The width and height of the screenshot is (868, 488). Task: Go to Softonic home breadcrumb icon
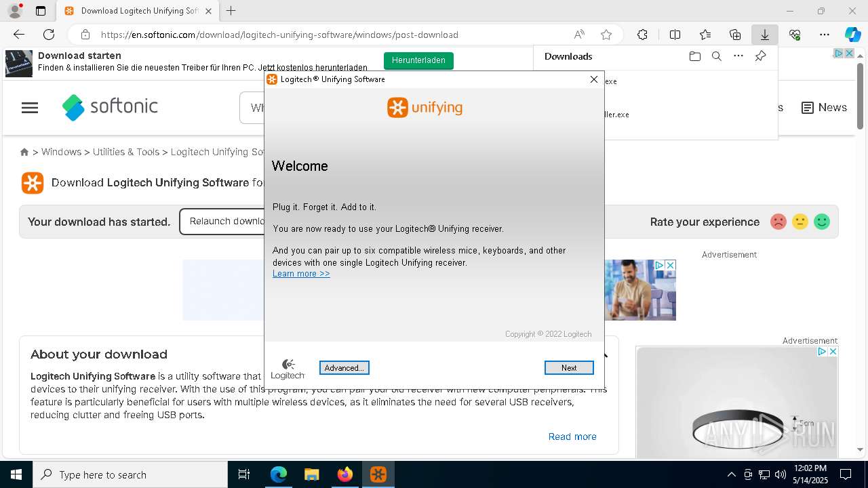click(24, 152)
